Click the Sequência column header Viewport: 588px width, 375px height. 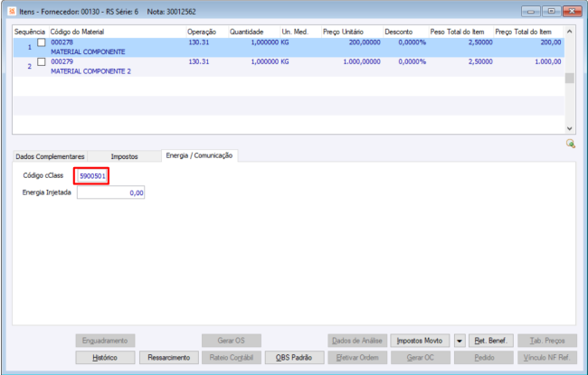tap(31, 32)
